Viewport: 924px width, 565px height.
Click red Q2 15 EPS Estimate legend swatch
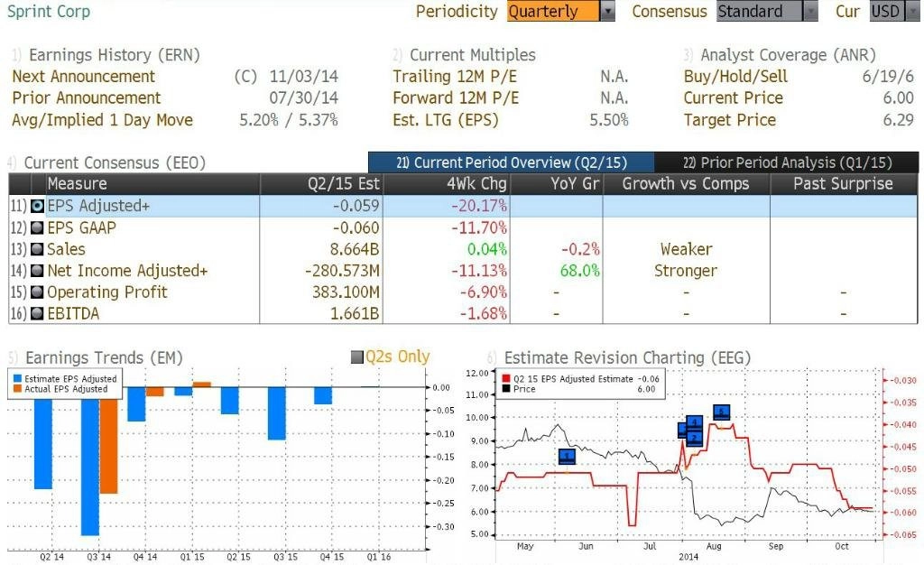(x=505, y=379)
